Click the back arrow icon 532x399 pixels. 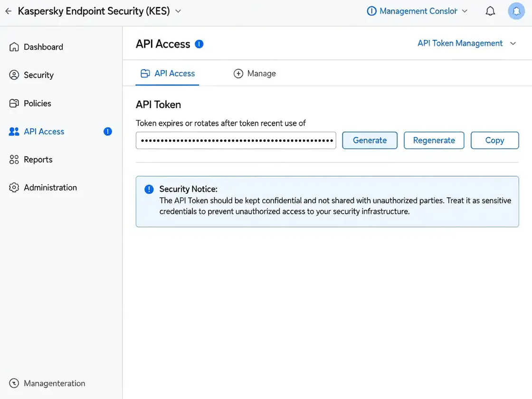[9, 11]
